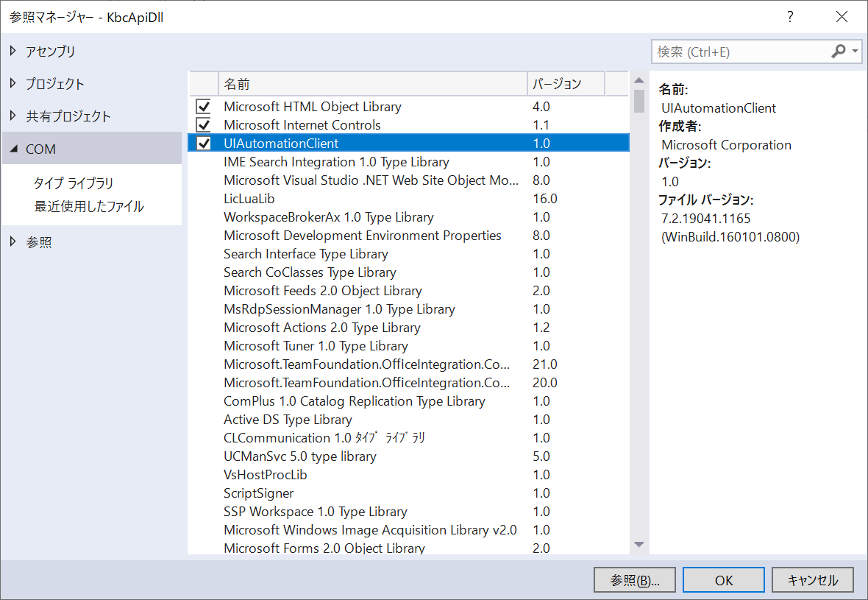Viewport: 868px width, 600px height.
Task: Click the Microsoft HTML Object Library name
Action: pyautogui.click(x=312, y=106)
